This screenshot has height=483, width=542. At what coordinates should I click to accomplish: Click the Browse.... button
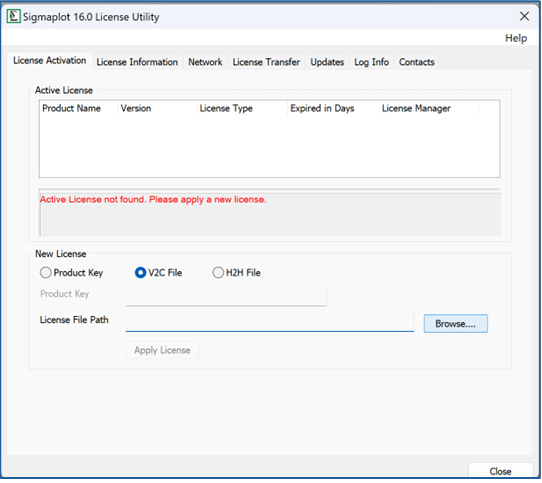coord(456,323)
